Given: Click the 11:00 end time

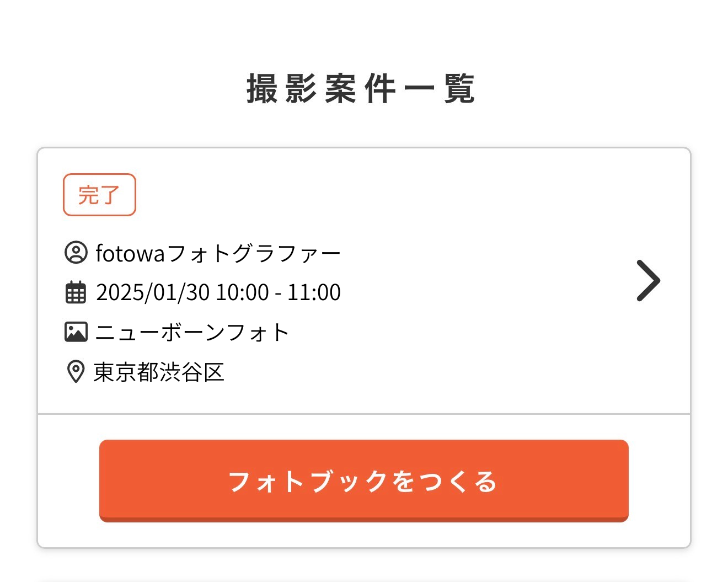Looking at the screenshot, I should [314, 292].
